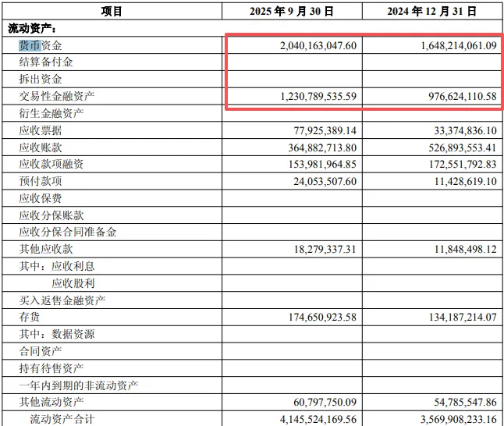This screenshot has width=504, height=426.
Task: Select value 77,925,389.14
Action: (325, 130)
